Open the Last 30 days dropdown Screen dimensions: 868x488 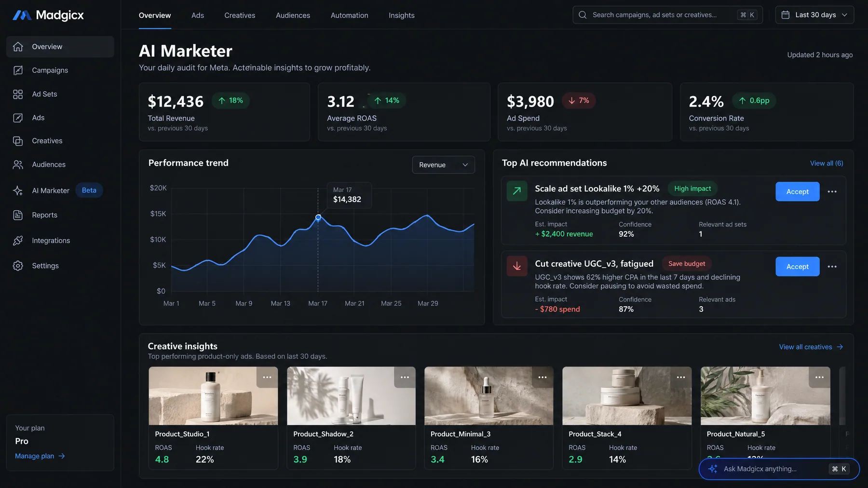pos(814,15)
